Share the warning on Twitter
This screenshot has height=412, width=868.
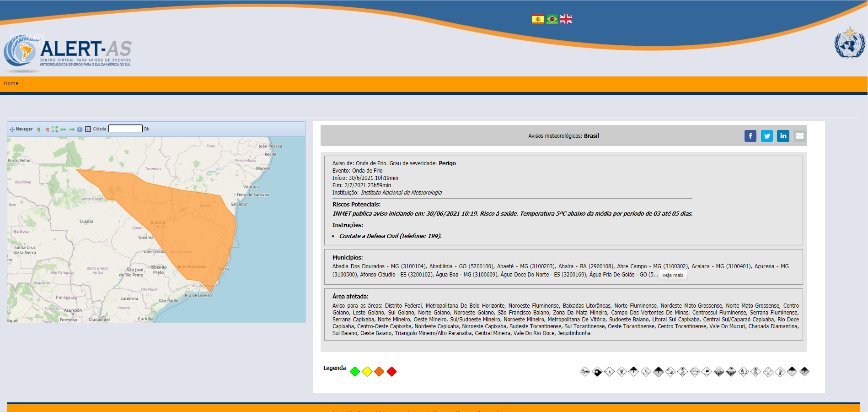(766, 136)
